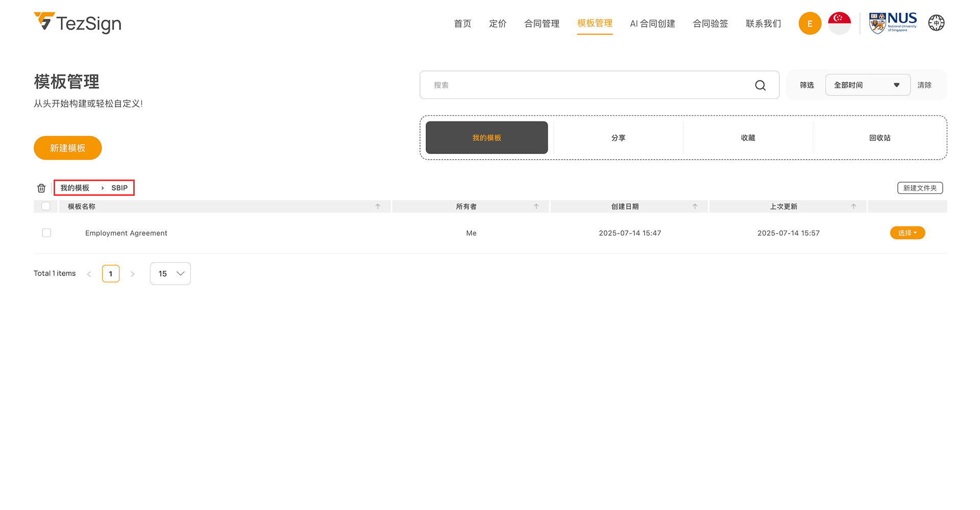Click the Singapore flag icon
Screen dimensions: 980x510
tap(839, 23)
